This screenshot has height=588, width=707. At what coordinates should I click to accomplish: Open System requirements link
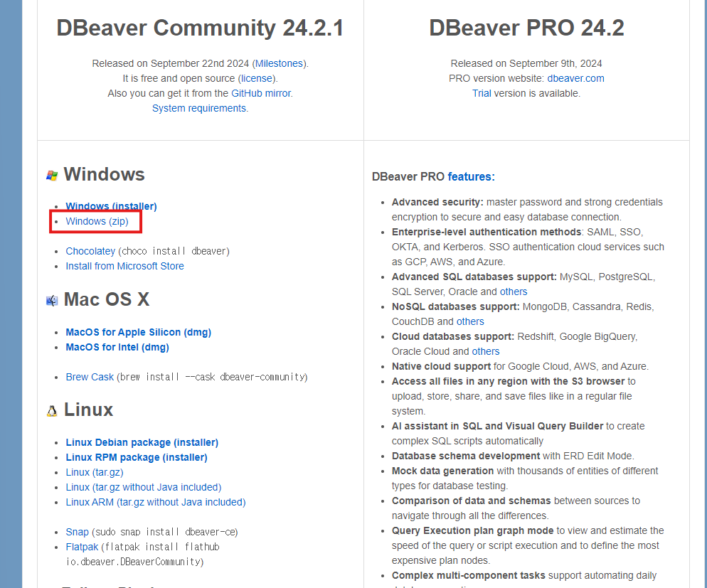[199, 108]
